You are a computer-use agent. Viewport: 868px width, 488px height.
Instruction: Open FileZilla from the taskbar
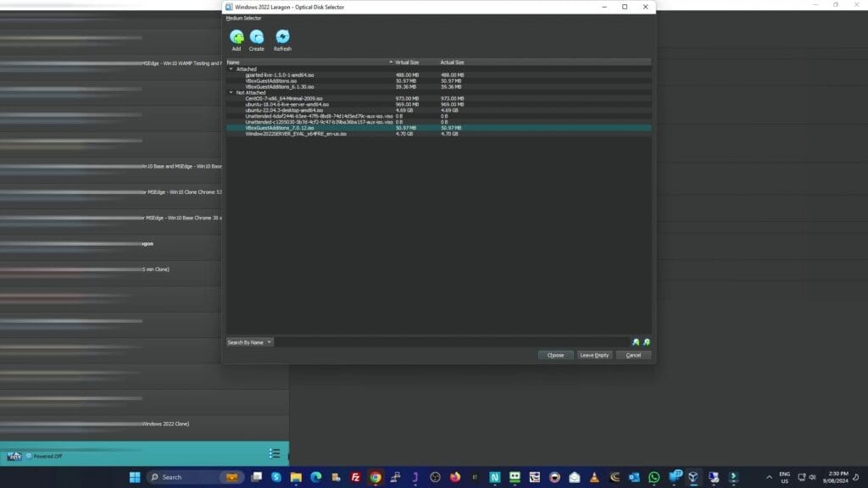(357, 477)
